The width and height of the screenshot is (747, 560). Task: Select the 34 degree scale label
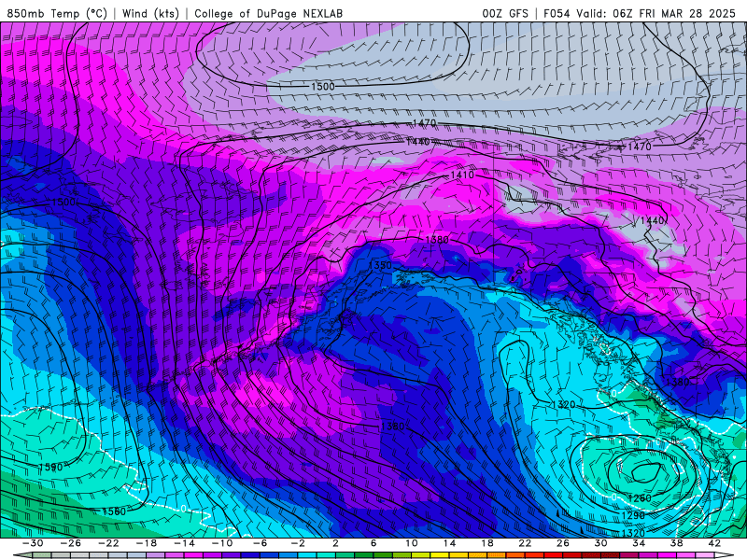pyautogui.click(x=639, y=543)
